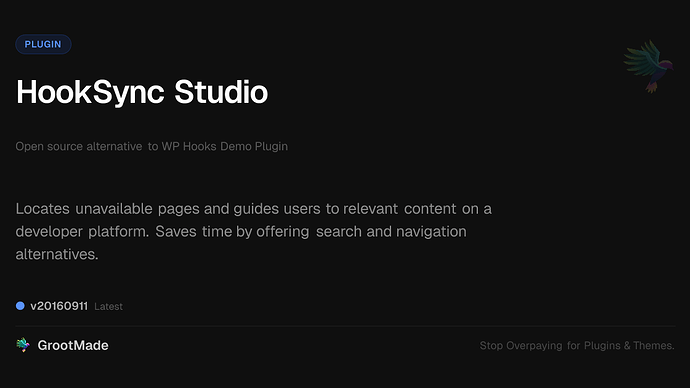Click 'Open source alternative to WP Hooks Demo Plugin'
Viewport: 690px width, 388px height.
click(151, 146)
